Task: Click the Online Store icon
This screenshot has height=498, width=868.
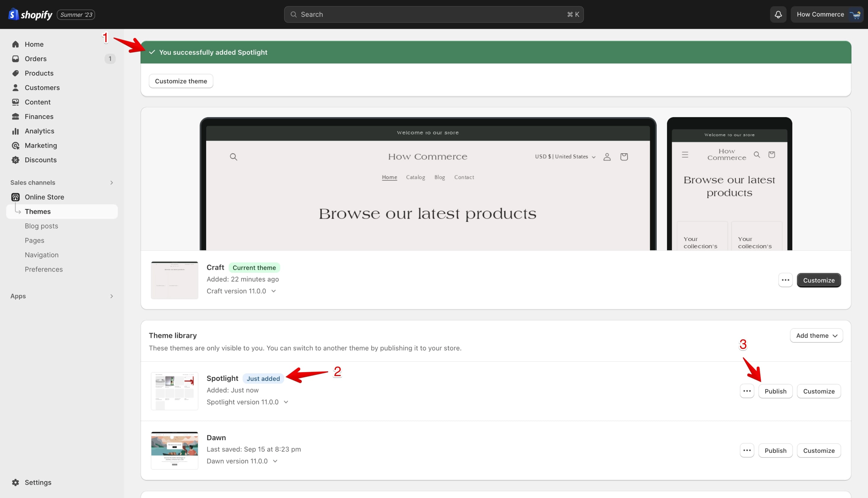Action: click(15, 197)
